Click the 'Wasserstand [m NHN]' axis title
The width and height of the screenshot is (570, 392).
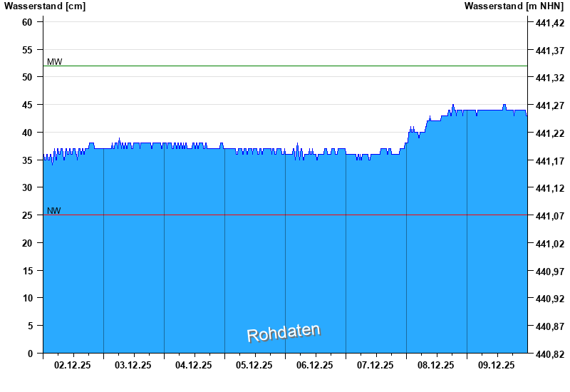[x=514, y=6]
